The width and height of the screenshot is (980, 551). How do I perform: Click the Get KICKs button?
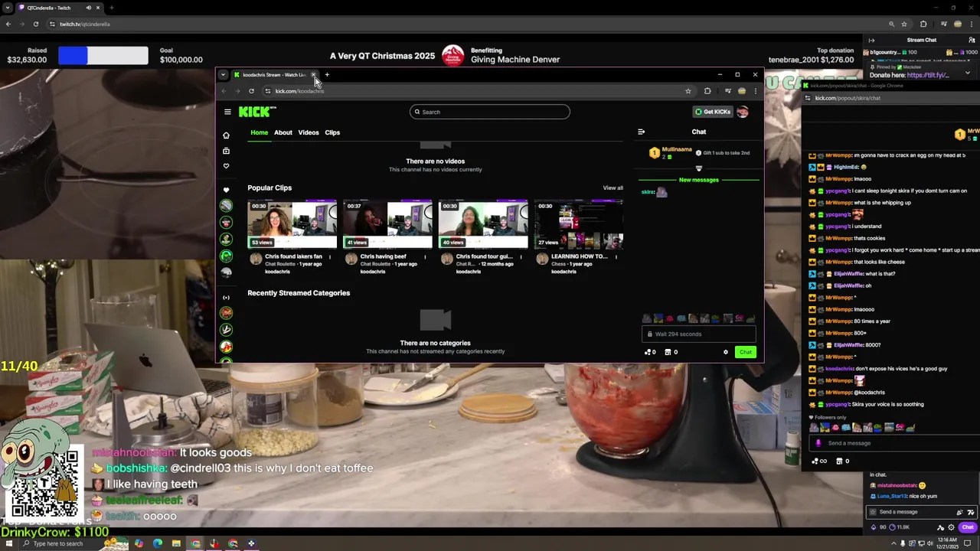tap(713, 112)
